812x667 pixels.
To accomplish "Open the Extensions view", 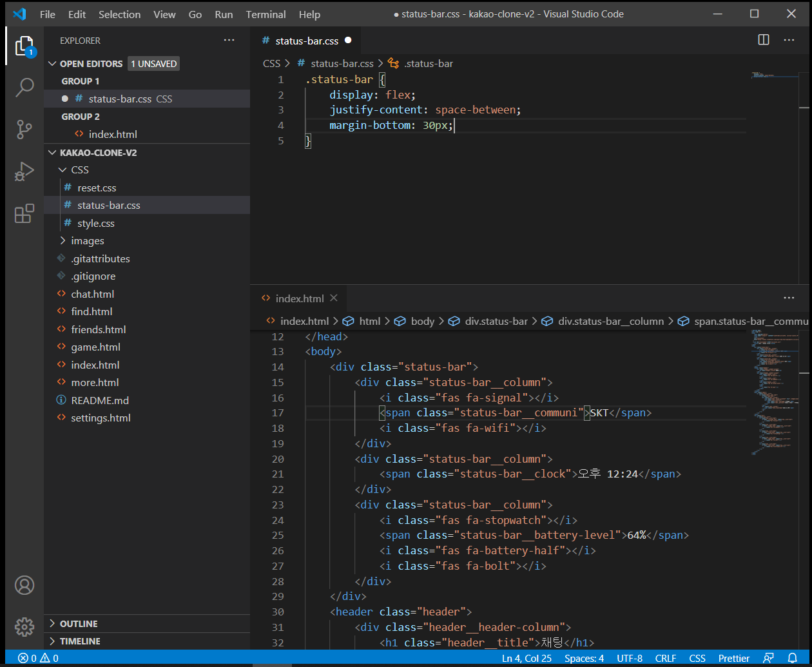I will [24, 214].
